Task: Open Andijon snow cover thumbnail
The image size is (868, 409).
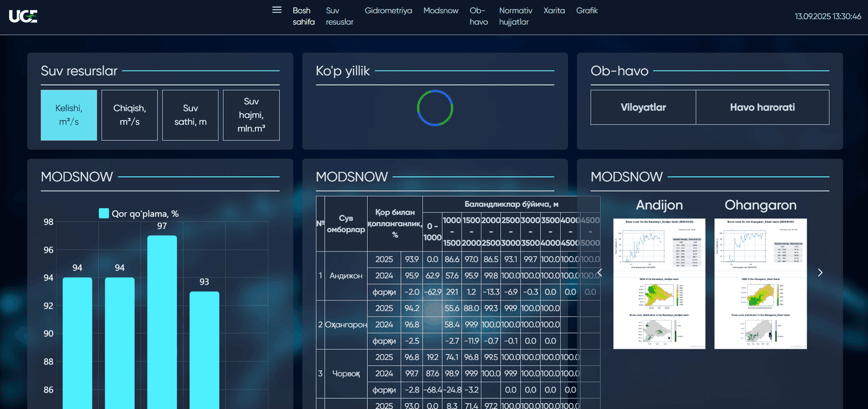Action: (659, 284)
